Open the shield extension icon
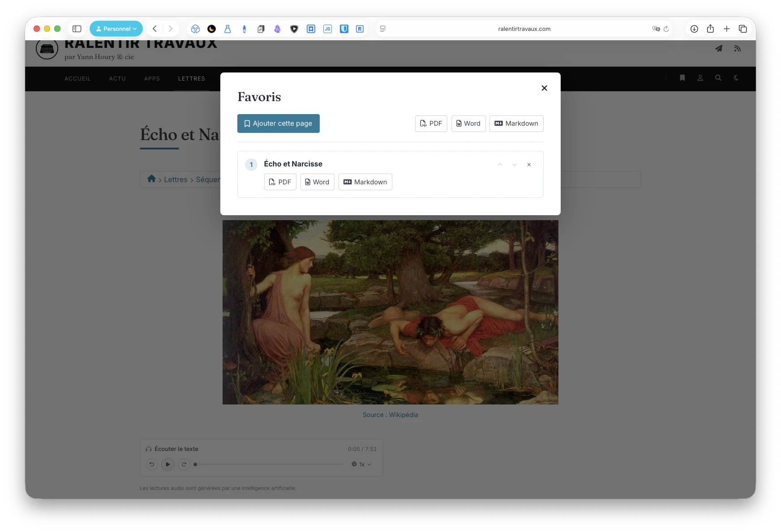Screen dimensions: 781x532 (294, 29)
